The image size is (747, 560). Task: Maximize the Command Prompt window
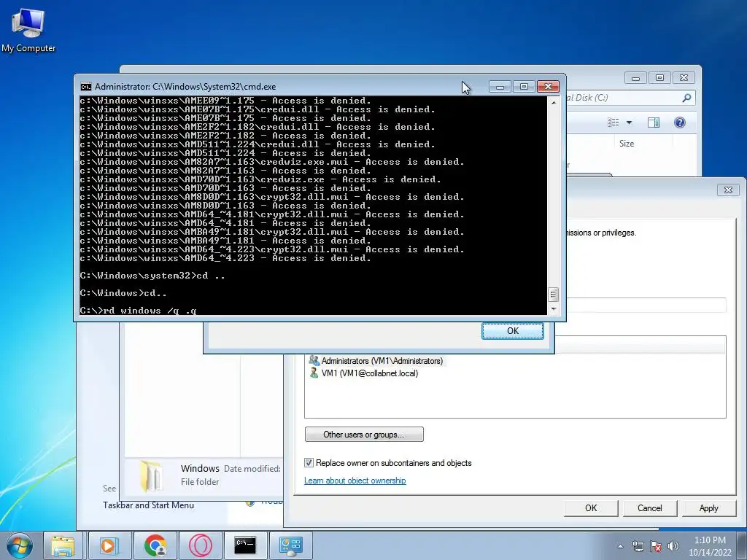point(524,86)
